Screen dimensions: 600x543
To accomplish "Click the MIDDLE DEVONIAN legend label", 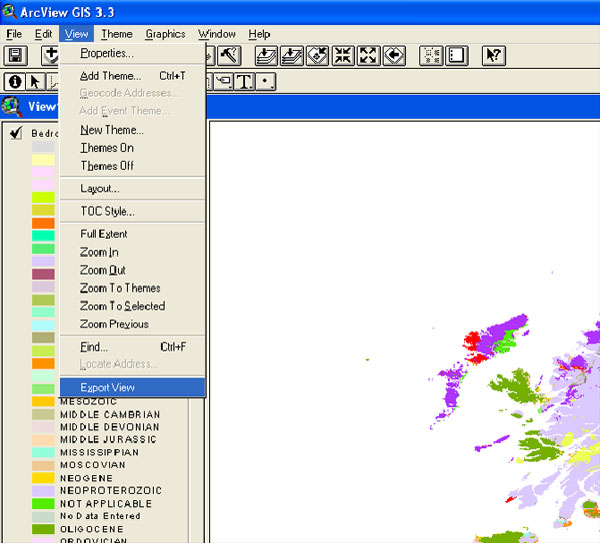I will 110,427.
